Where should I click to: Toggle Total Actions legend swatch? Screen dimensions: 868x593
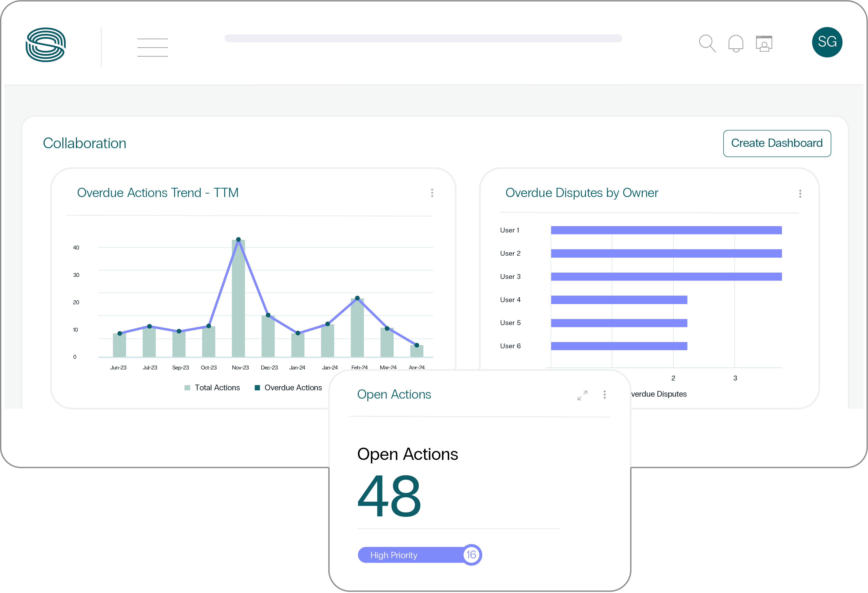coord(187,388)
